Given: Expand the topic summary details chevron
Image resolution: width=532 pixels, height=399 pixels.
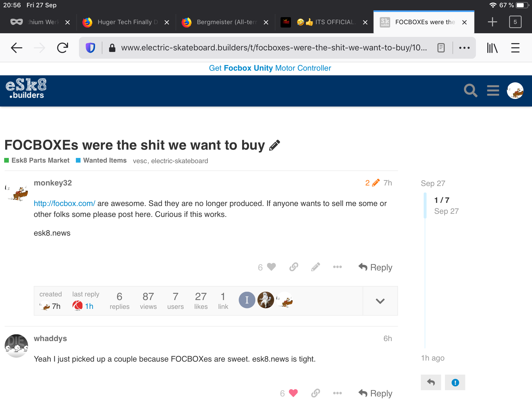Looking at the screenshot, I should 380,301.
